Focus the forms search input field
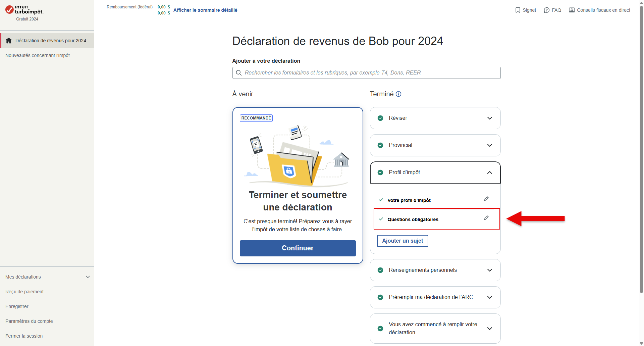 click(x=366, y=73)
